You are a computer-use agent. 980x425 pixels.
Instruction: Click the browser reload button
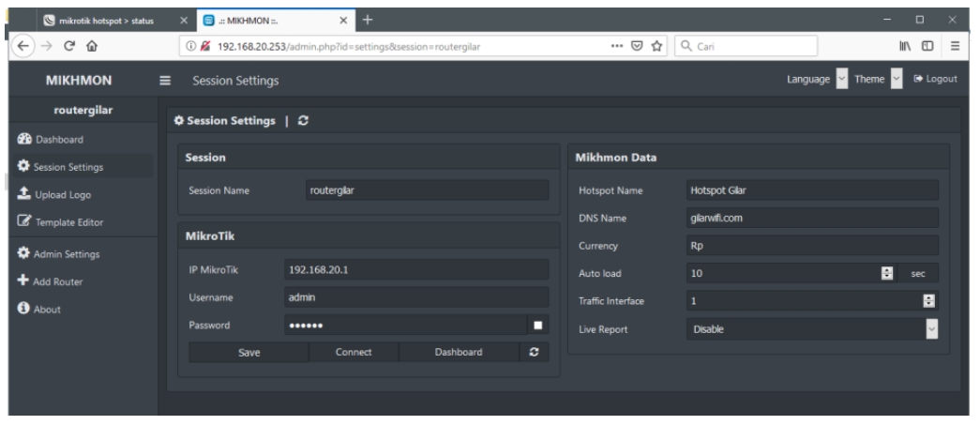point(69,46)
